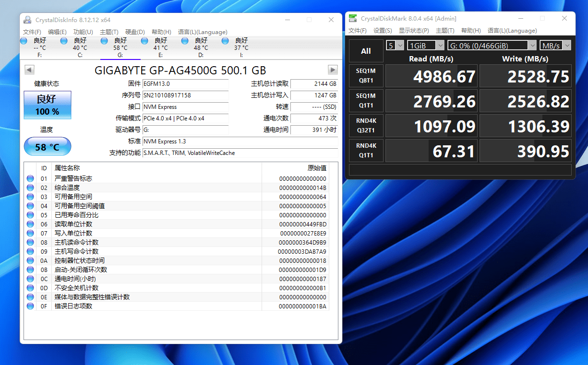Click status orb for attribute 0D 不安全关机计数
The height and width of the screenshot is (365, 588).
(31, 288)
